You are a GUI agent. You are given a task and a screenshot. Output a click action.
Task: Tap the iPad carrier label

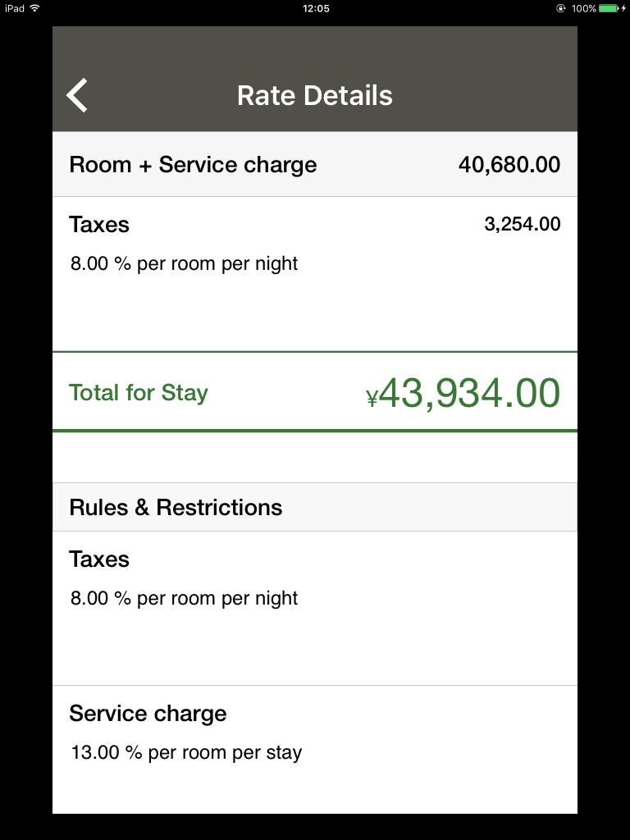coord(14,8)
